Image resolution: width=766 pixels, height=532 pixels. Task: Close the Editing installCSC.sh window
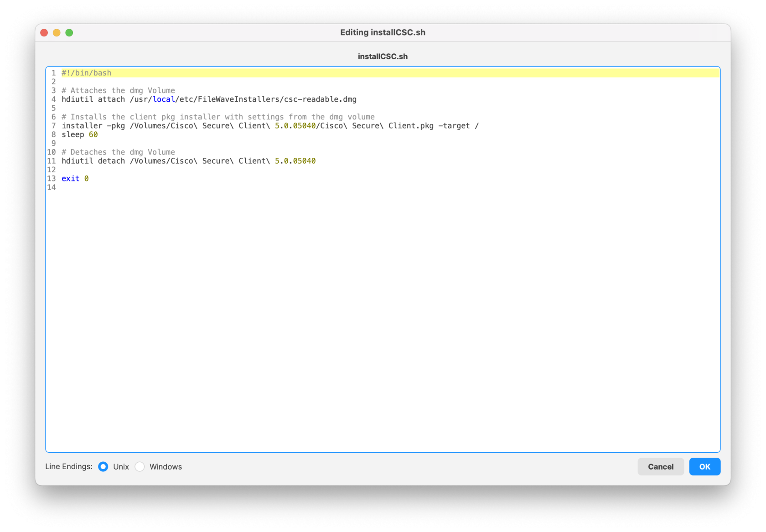coord(44,33)
